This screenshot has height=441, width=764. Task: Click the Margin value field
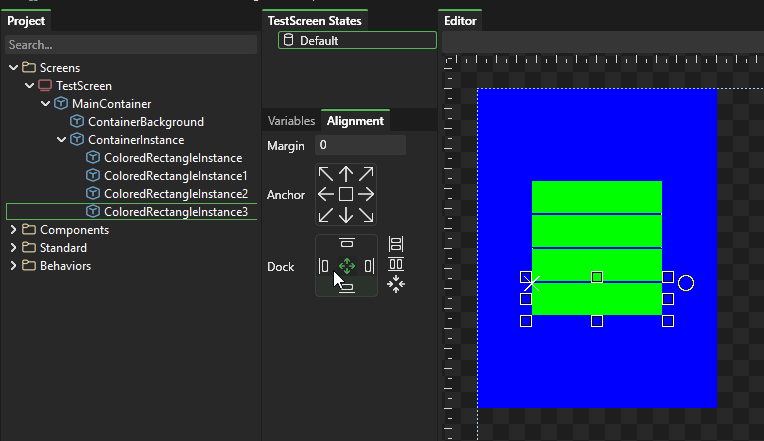tap(360, 146)
